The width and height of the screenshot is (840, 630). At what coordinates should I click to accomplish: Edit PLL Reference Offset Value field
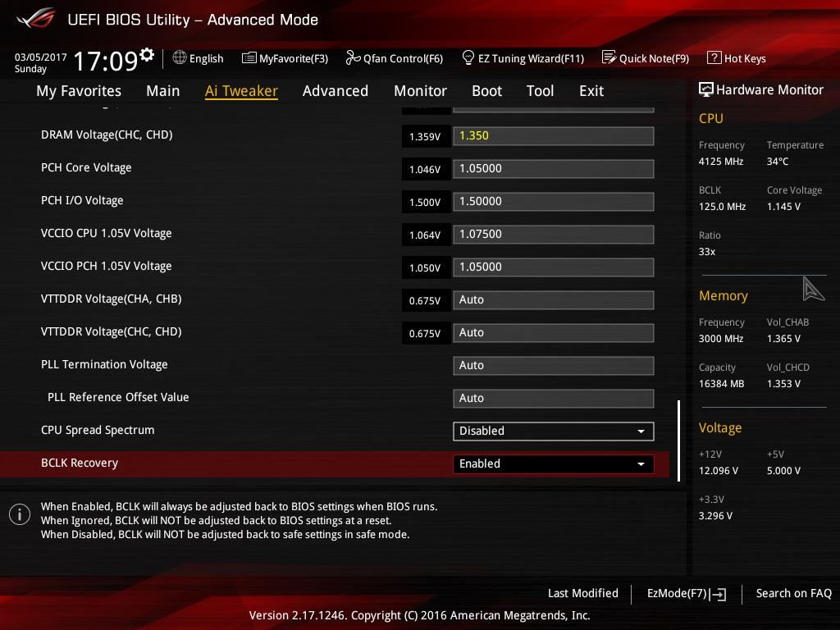tap(554, 399)
